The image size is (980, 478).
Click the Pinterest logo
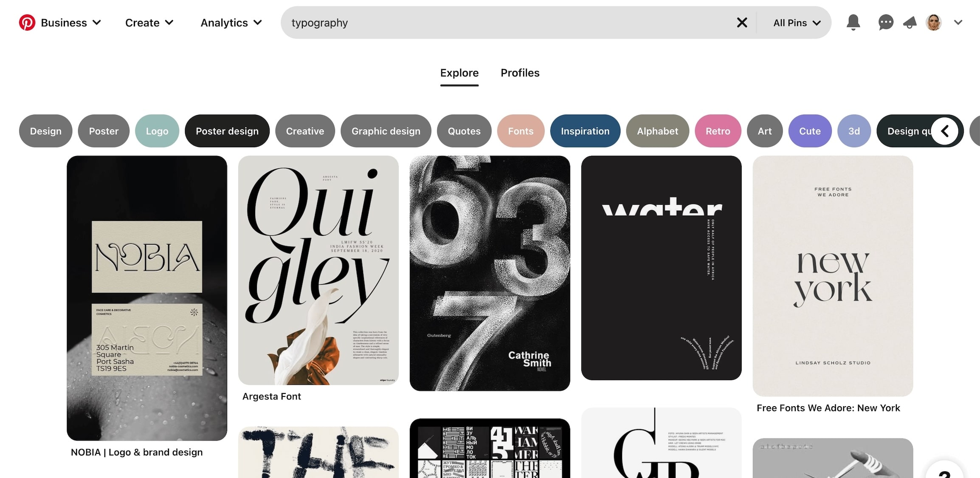27,23
